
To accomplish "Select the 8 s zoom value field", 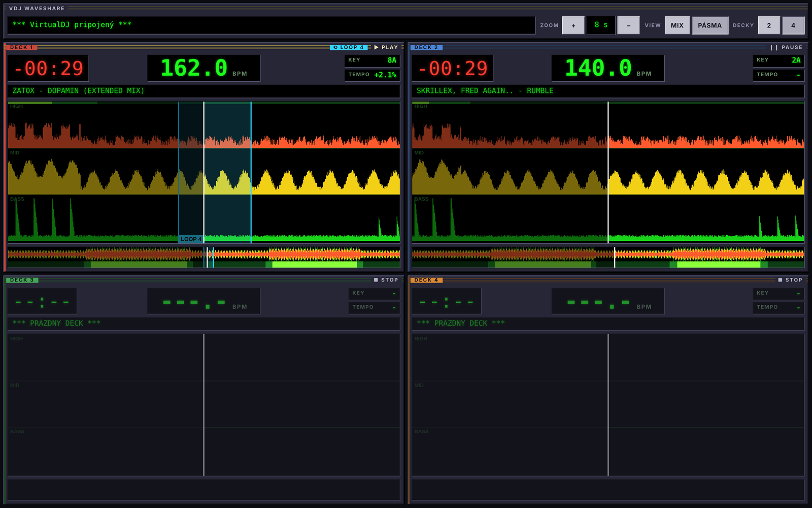I will [601, 25].
